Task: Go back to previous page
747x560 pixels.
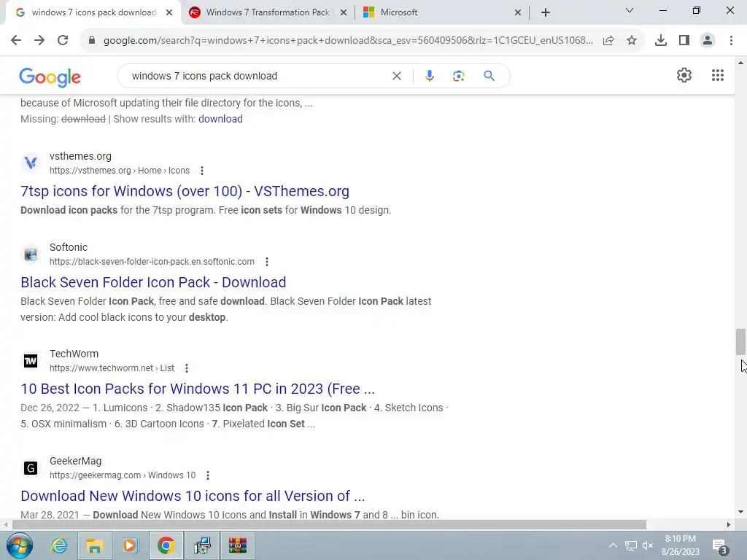Action: click(16, 41)
